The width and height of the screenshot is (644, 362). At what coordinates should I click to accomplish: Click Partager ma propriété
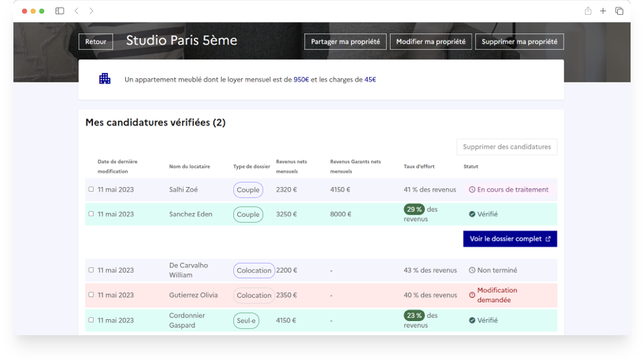pyautogui.click(x=345, y=42)
